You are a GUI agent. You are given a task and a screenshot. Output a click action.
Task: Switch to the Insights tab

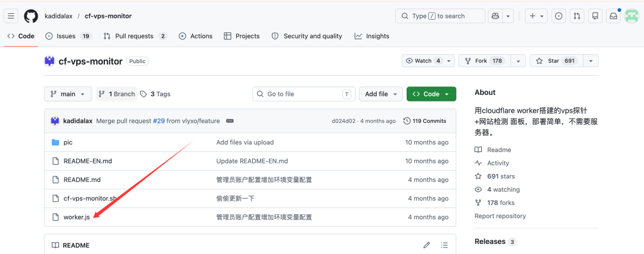coord(371,36)
